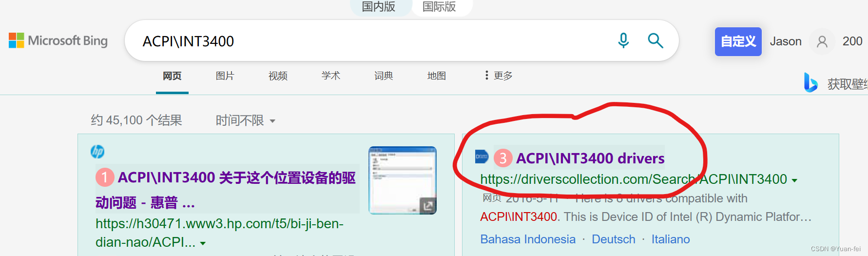The height and width of the screenshot is (256, 868).
Task: Open the 视频 videos tab
Action: (278, 76)
